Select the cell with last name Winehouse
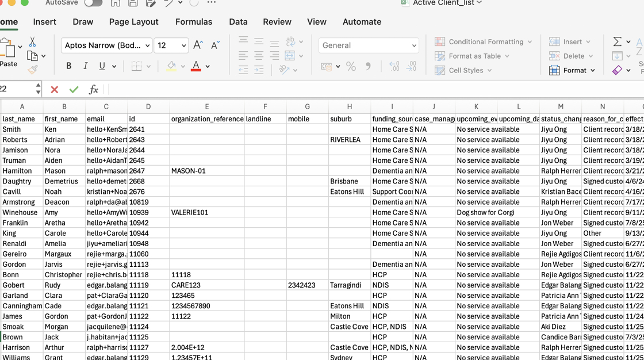Image resolution: width=644 pixels, height=360 pixels. [22, 212]
